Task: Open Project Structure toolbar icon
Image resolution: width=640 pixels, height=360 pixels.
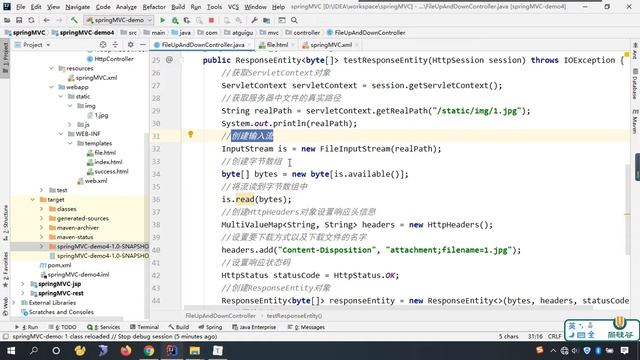Action: (267, 20)
